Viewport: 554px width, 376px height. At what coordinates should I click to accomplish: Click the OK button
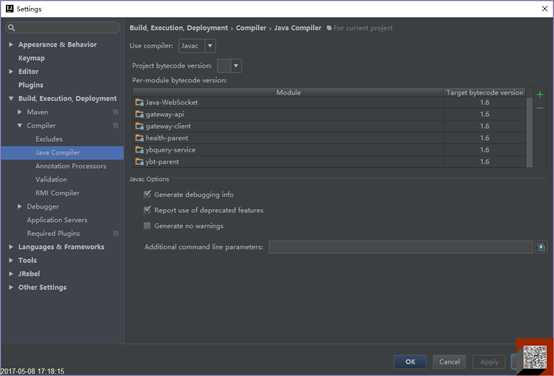[x=410, y=362]
